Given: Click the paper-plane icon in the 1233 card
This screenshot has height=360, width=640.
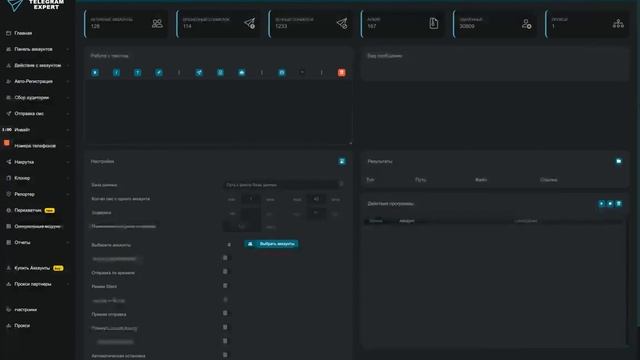Looking at the screenshot, I should 342,23.
